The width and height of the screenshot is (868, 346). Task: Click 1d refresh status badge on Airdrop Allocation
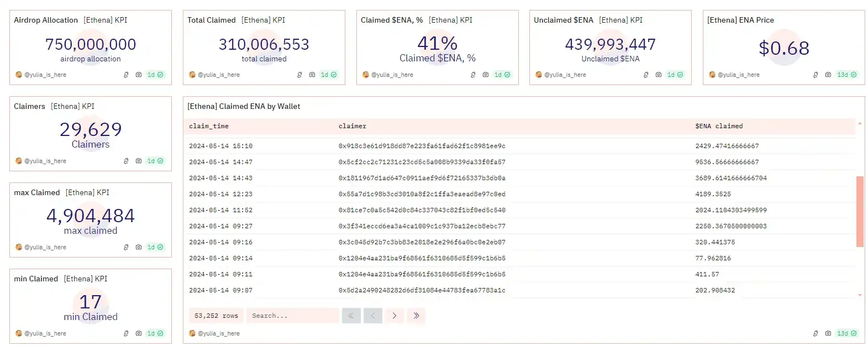pyautogui.click(x=155, y=75)
